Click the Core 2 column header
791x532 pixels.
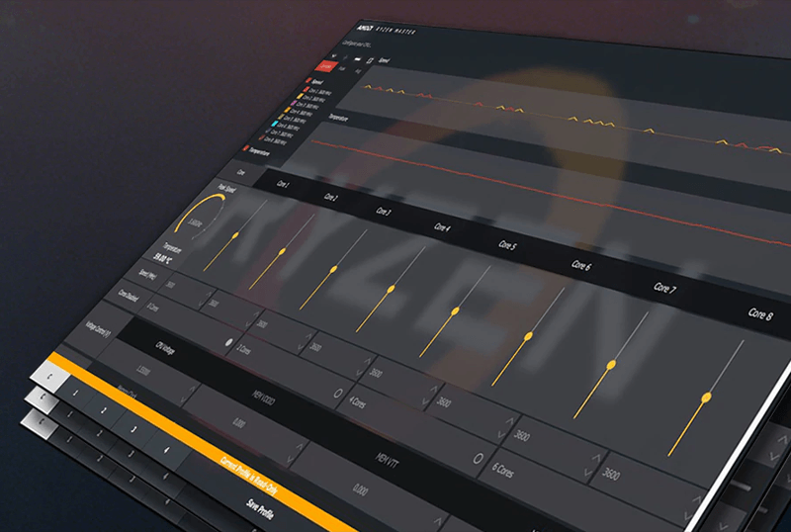(331, 198)
